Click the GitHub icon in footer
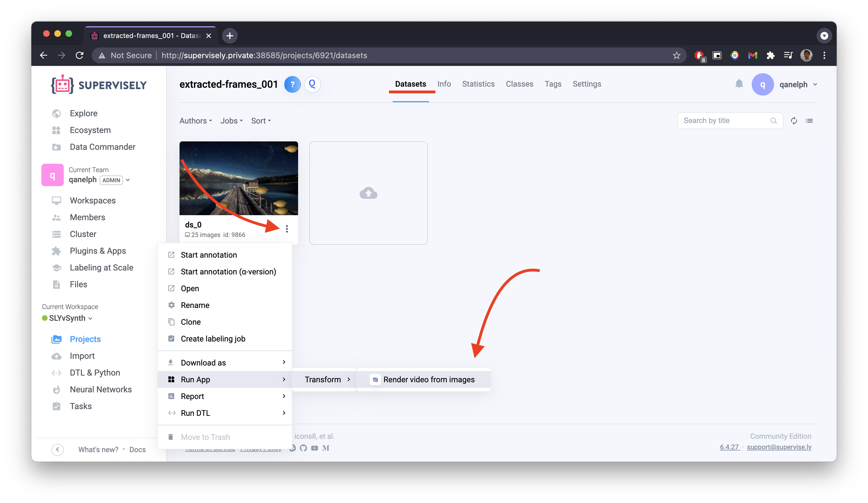 303,448
